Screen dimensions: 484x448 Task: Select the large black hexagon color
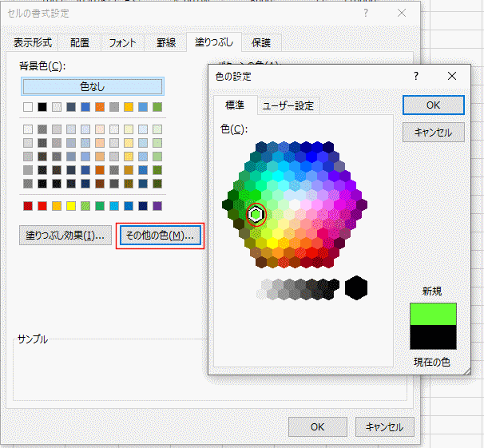click(355, 287)
